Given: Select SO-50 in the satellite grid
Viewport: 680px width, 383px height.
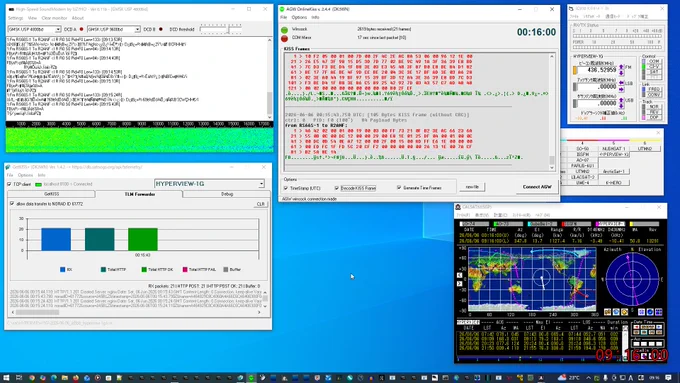Looking at the screenshot, I should (582, 149).
